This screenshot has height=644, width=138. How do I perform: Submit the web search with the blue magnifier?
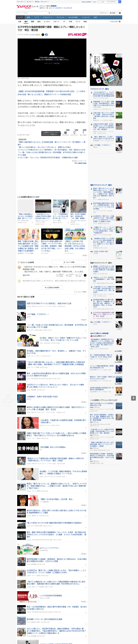120,2
